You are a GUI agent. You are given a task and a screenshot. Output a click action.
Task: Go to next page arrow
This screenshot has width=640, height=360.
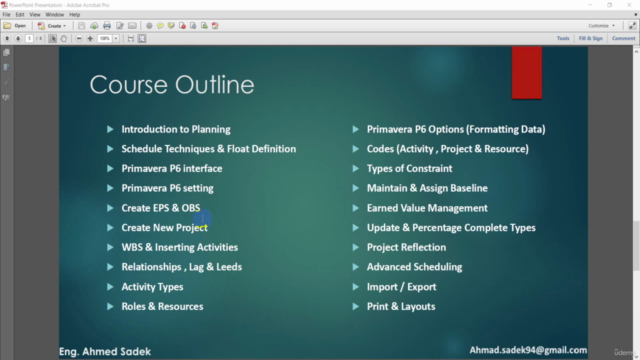pos(18,38)
